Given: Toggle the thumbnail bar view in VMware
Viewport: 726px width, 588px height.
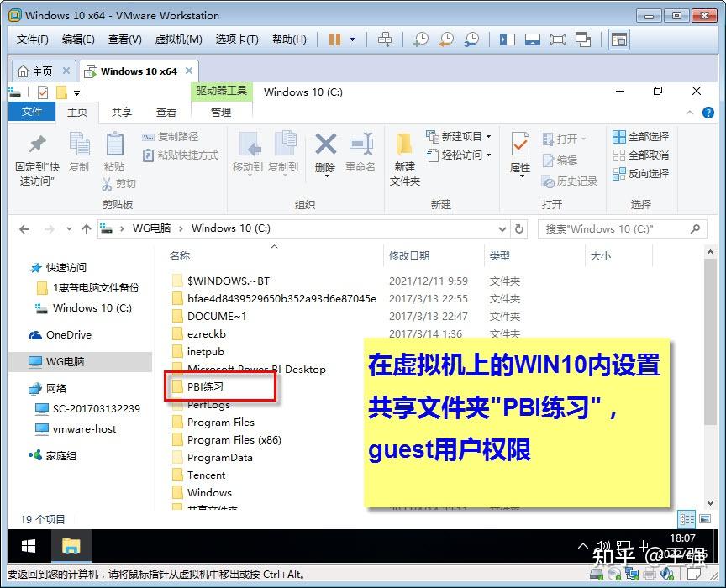Looking at the screenshot, I should pos(533,39).
